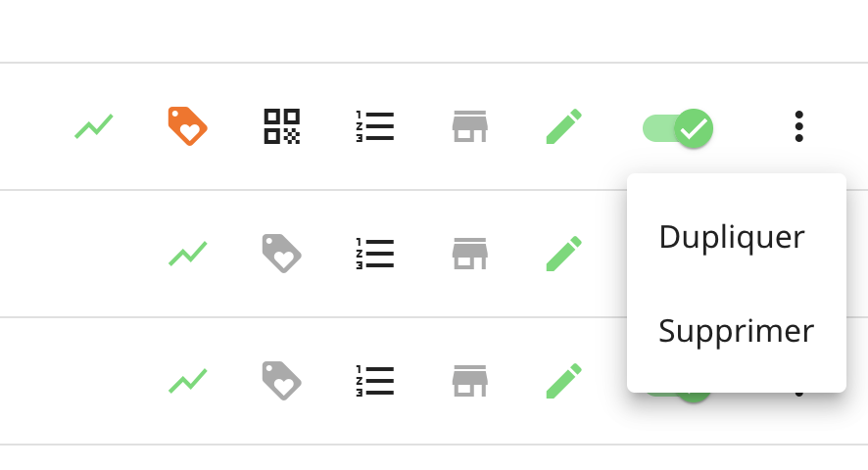Edit third row with green pencil
This screenshot has height=470, width=868.
pyautogui.click(x=564, y=381)
